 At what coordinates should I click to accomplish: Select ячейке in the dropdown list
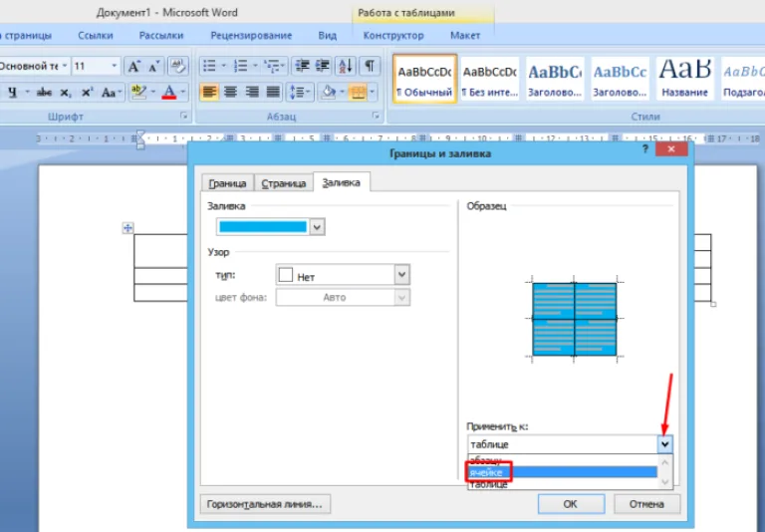tap(563, 472)
